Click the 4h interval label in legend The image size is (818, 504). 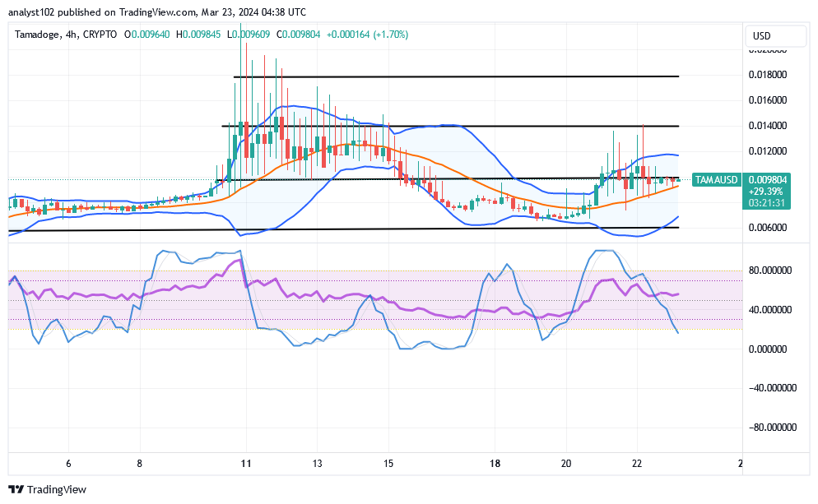point(72,35)
